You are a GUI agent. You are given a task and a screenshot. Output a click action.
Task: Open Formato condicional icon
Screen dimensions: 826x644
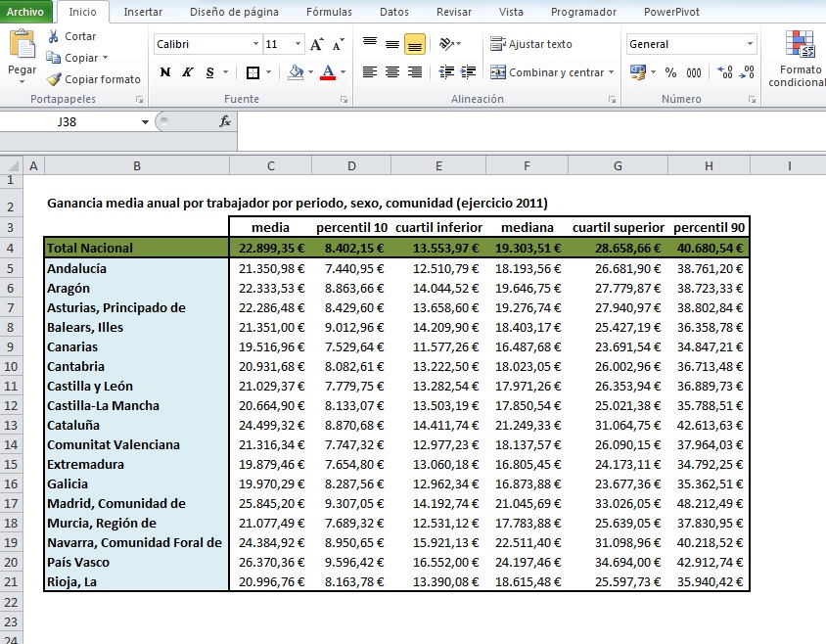801,44
